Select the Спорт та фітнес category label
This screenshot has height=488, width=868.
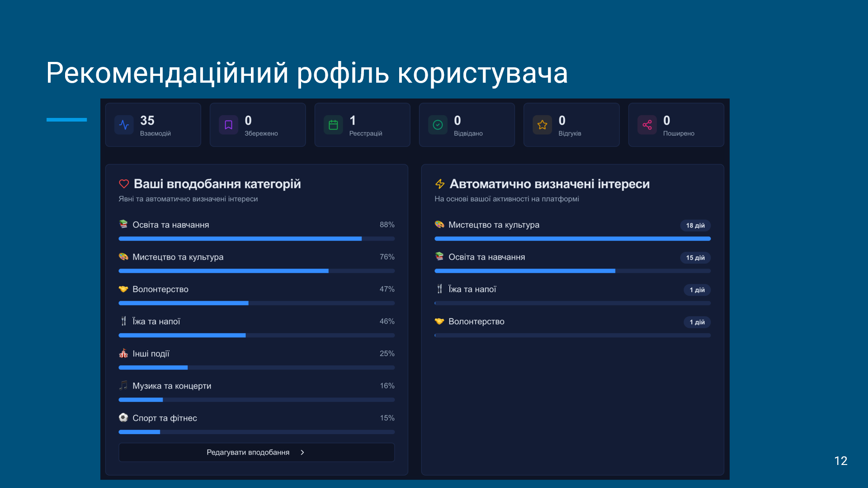coord(165,418)
